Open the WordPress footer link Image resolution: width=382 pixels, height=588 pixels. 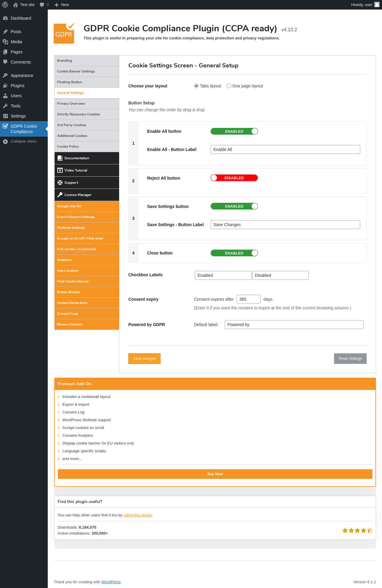point(111,582)
